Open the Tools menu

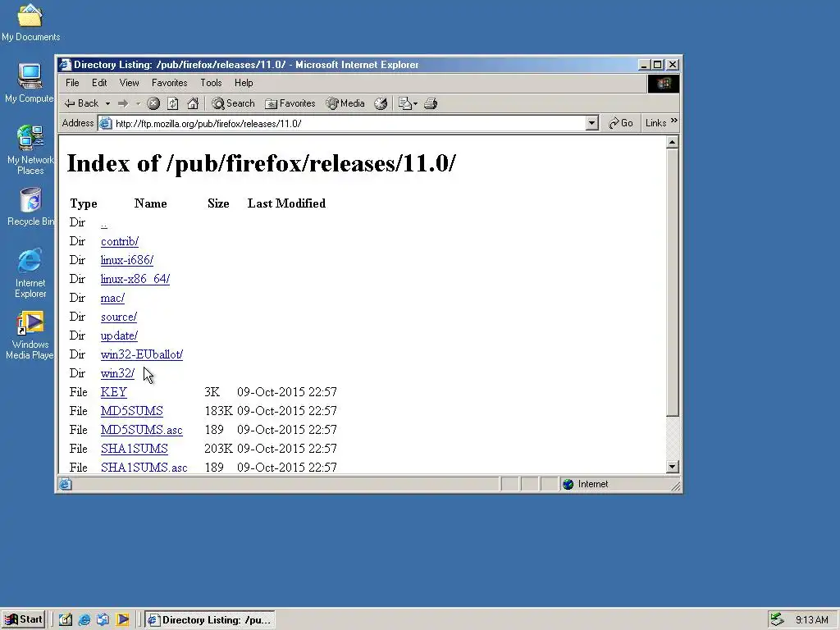(x=211, y=83)
